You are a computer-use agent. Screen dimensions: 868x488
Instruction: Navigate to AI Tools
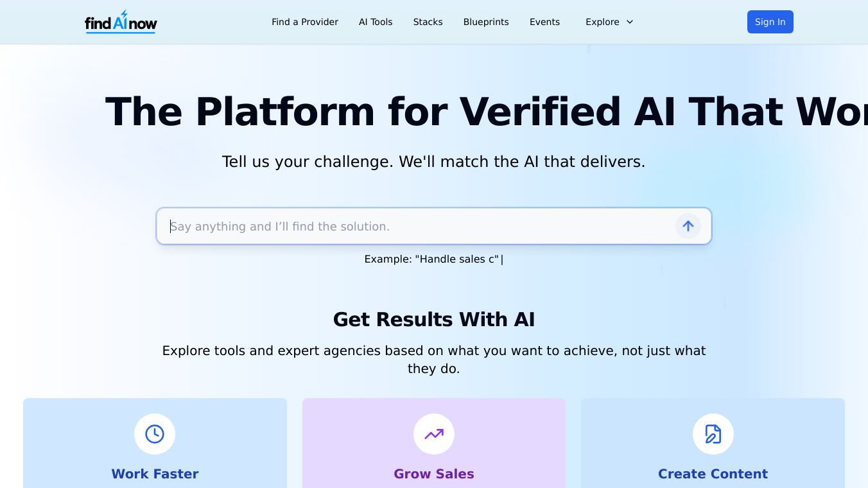pos(376,22)
